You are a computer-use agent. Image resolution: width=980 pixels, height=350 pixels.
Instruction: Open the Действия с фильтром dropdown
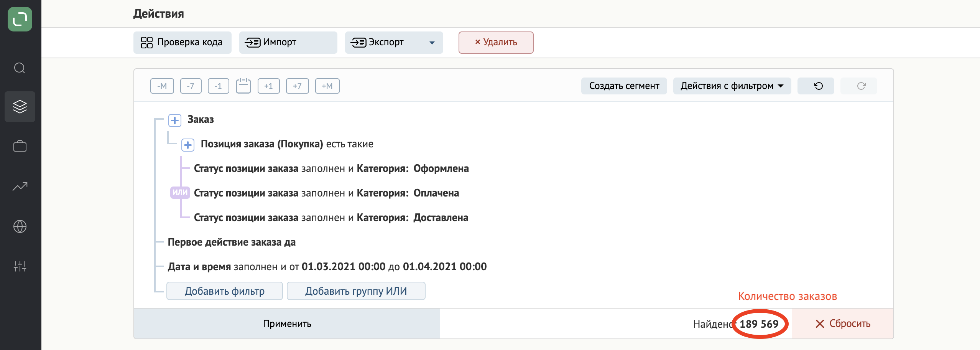pyautogui.click(x=732, y=86)
